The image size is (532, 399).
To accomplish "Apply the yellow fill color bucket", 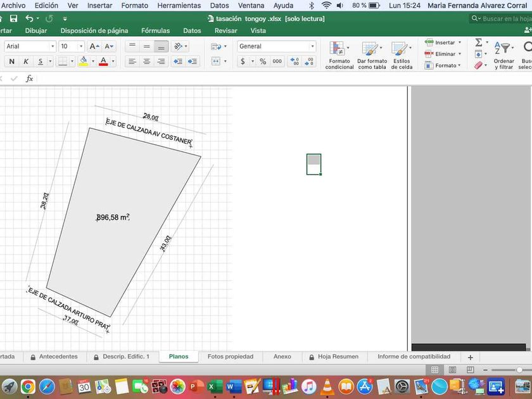I will pyautogui.click(x=84, y=61).
